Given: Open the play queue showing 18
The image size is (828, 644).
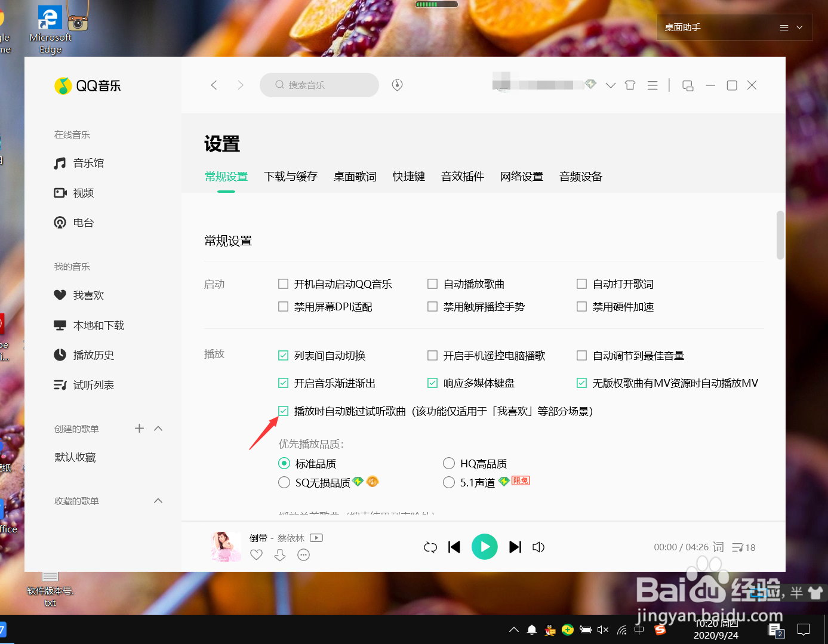Looking at the screenshot, I should (744, 547).
